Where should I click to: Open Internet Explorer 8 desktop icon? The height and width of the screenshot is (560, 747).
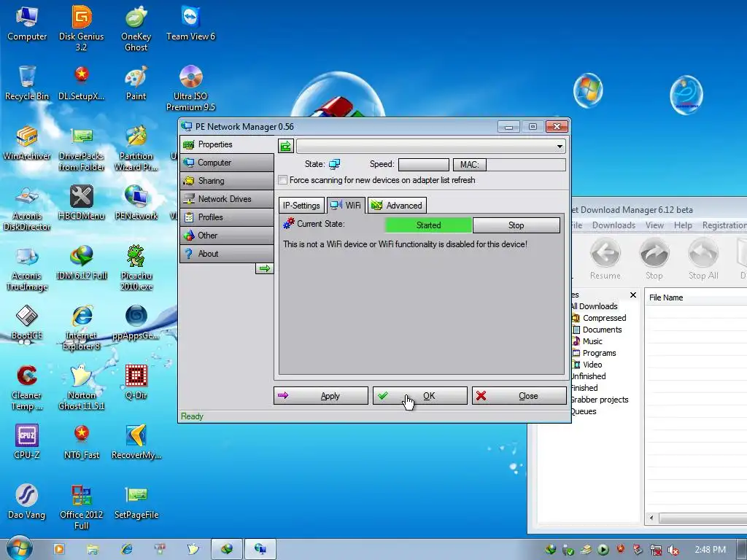point(82,328)
